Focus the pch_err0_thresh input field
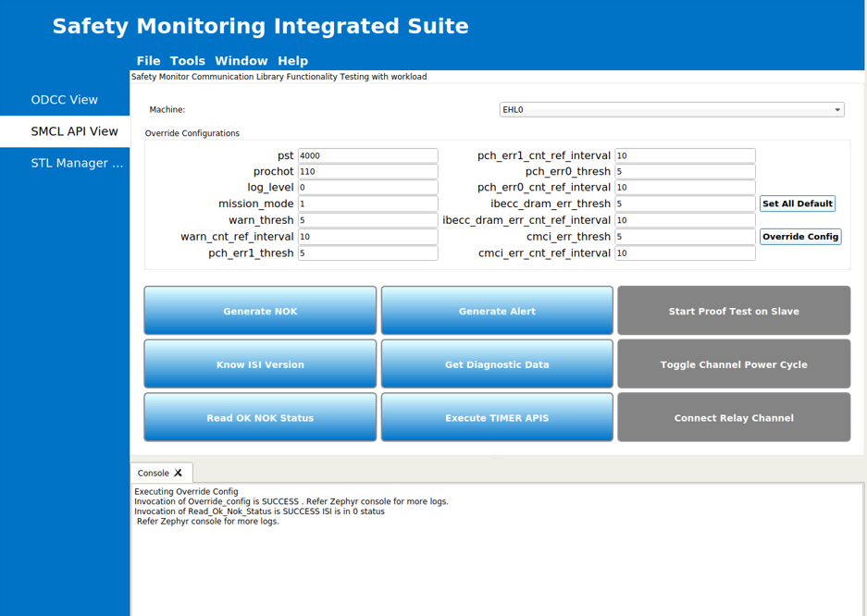867x616 pixels. coord(685,171)
